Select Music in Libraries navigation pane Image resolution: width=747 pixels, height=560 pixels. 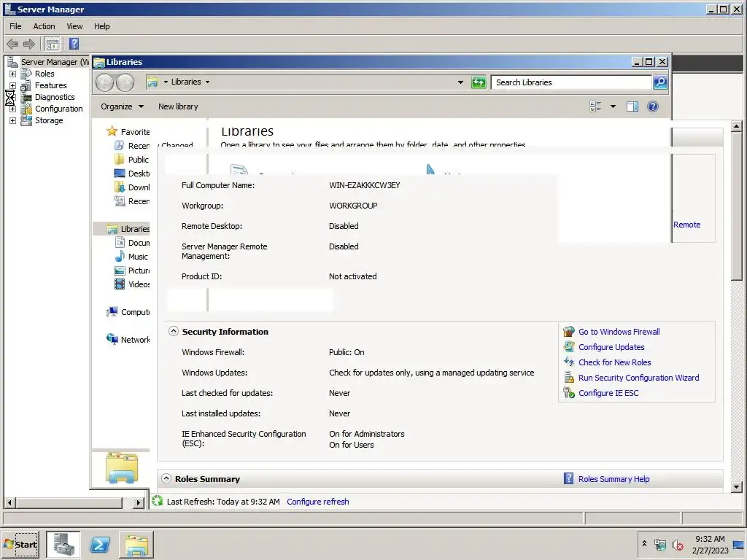click(138, 257)
